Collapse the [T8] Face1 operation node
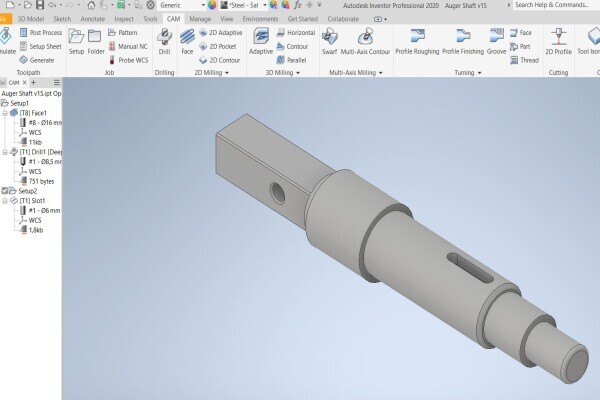Viewport: 600px width, 400px height. [5, 113]
